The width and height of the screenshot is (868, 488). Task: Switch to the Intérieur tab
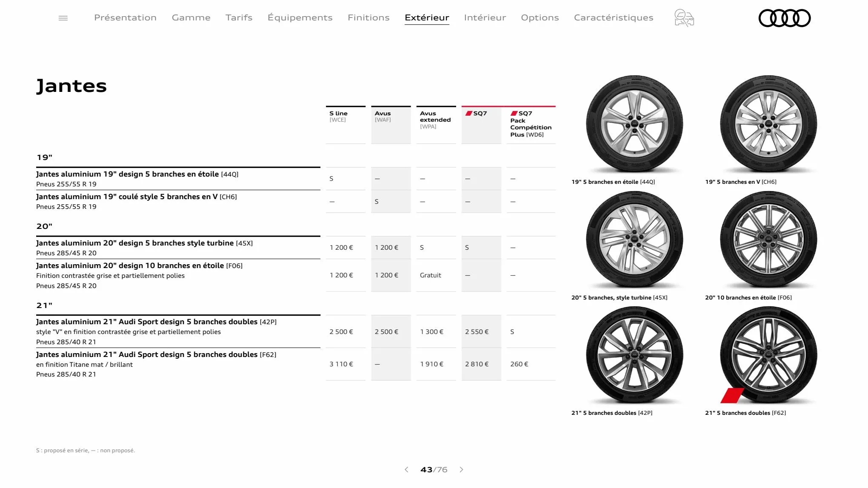tap(485, 17)
